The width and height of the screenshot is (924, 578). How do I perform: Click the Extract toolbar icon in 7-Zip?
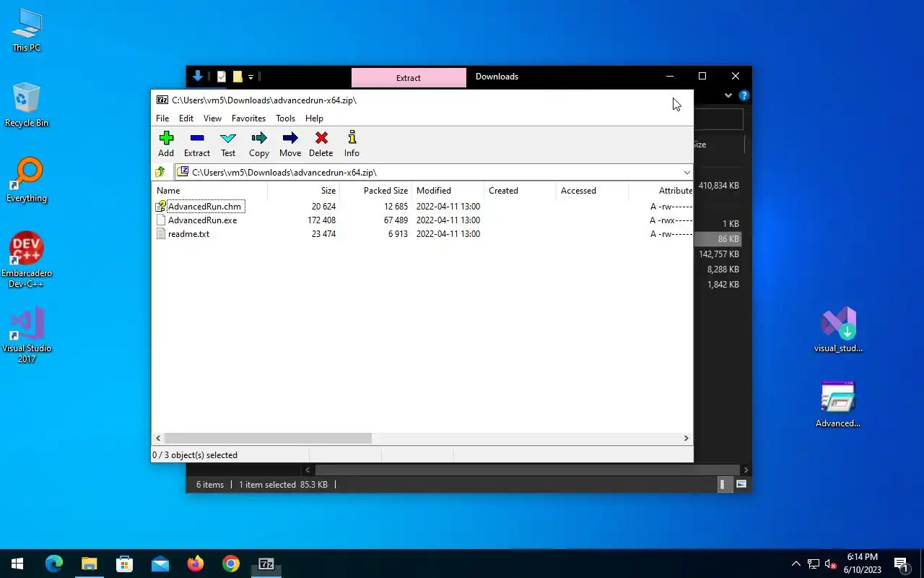(x=196, y=138)
